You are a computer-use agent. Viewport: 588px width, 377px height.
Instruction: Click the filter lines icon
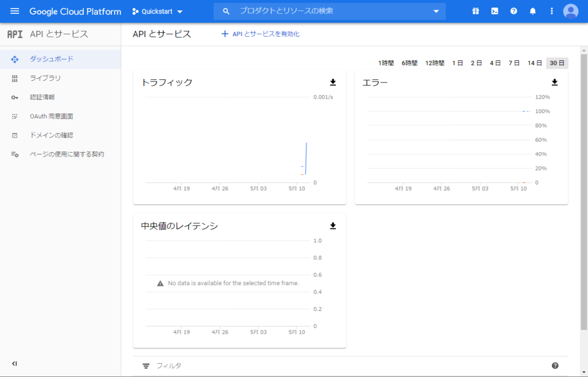point(146,366)
